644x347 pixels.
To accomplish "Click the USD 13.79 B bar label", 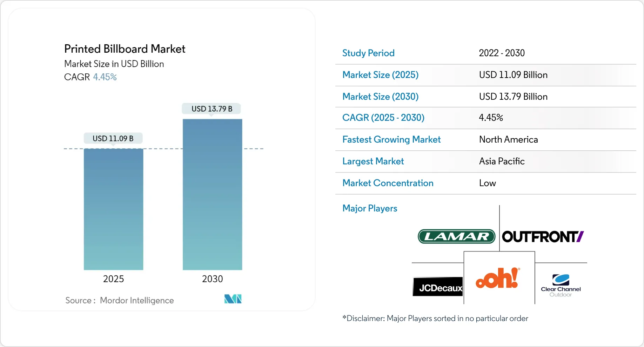I will pyautogui.click(x=212, y=109).
